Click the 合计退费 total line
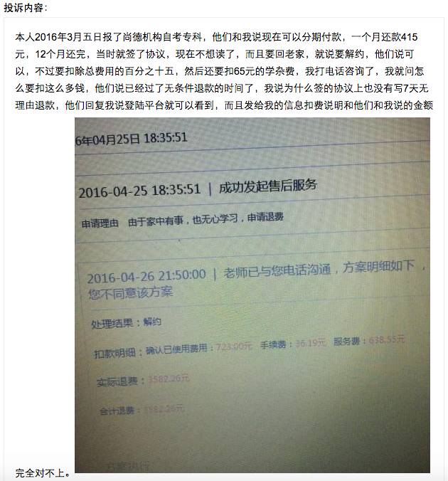Image resolution: width=448 pixels, height=481 pixels. point(142,410)
